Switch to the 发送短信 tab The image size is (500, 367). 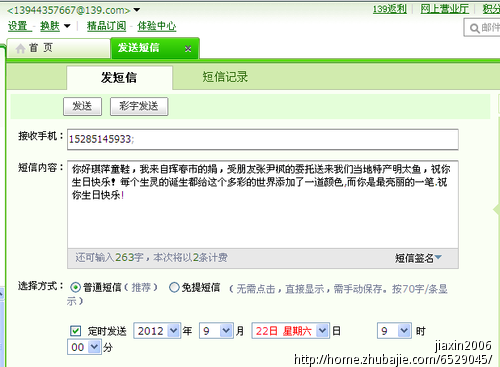pyautogui.click(x=155, y=48)
